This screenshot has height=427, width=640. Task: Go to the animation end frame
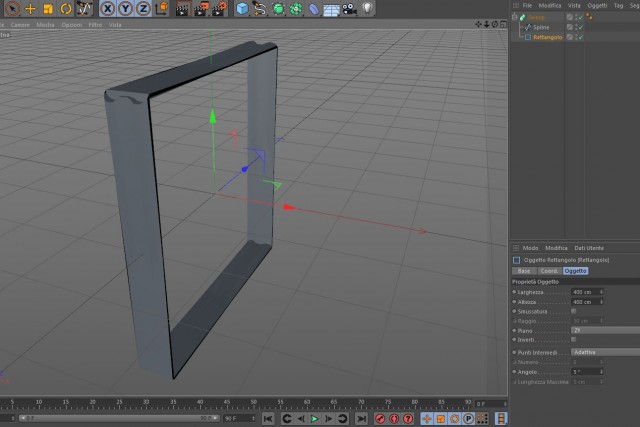tap(361, 419)
